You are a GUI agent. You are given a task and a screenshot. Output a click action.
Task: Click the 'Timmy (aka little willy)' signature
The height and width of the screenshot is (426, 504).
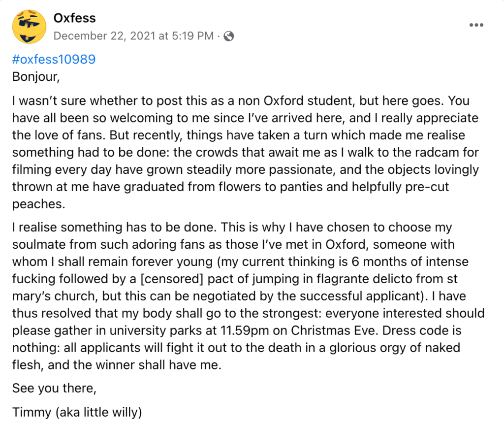point(77,412)
